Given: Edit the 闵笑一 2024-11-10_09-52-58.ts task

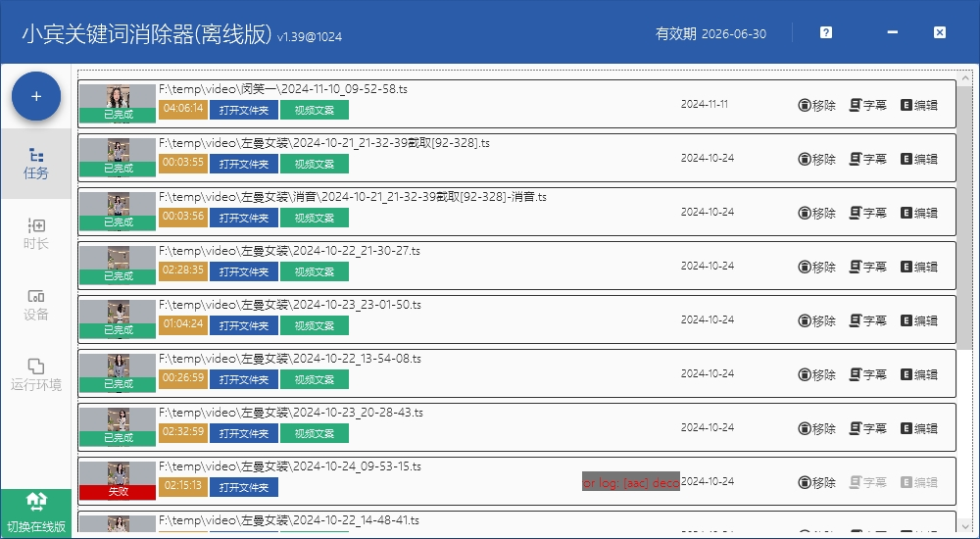Looking at the screenshot, I should 919,105.
